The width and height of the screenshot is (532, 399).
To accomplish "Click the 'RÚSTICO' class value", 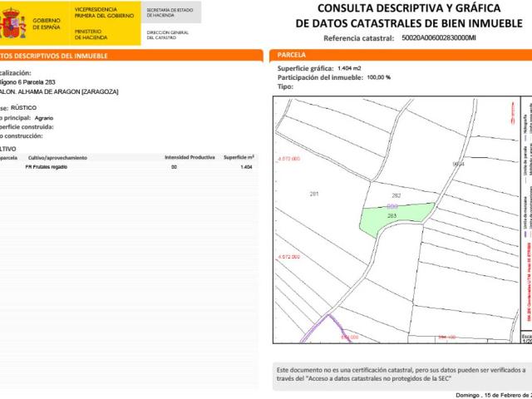I will (x=23, y=107).
